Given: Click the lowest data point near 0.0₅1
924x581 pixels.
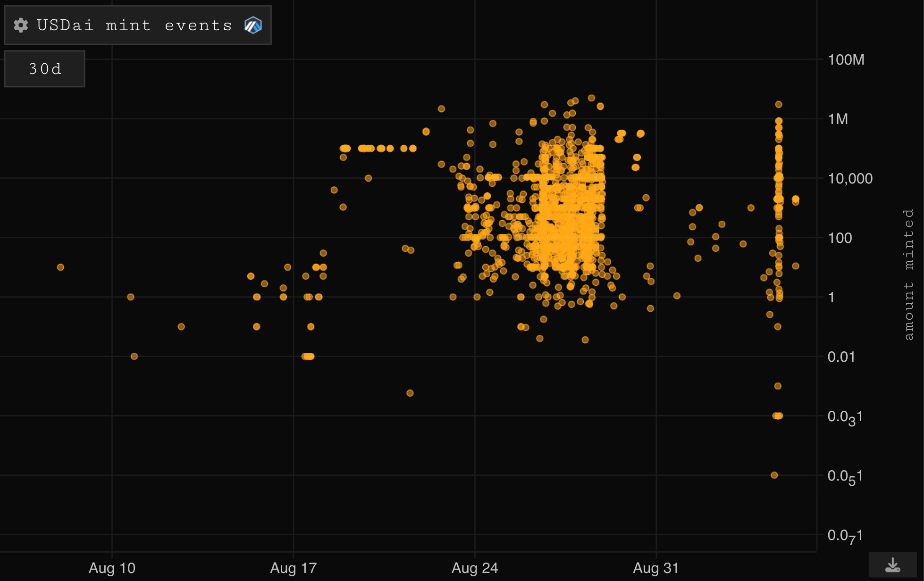Looking at the screenshot, I should [774, 475].
